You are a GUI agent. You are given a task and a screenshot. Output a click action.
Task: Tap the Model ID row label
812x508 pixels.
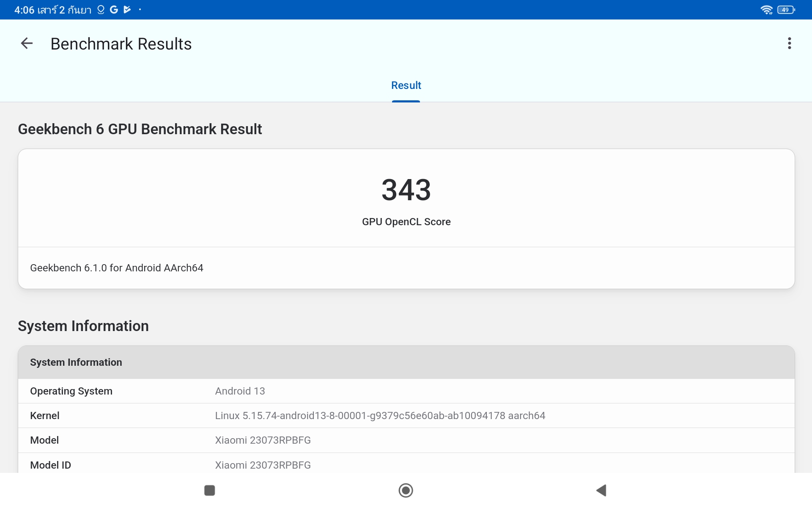[50, 465]
